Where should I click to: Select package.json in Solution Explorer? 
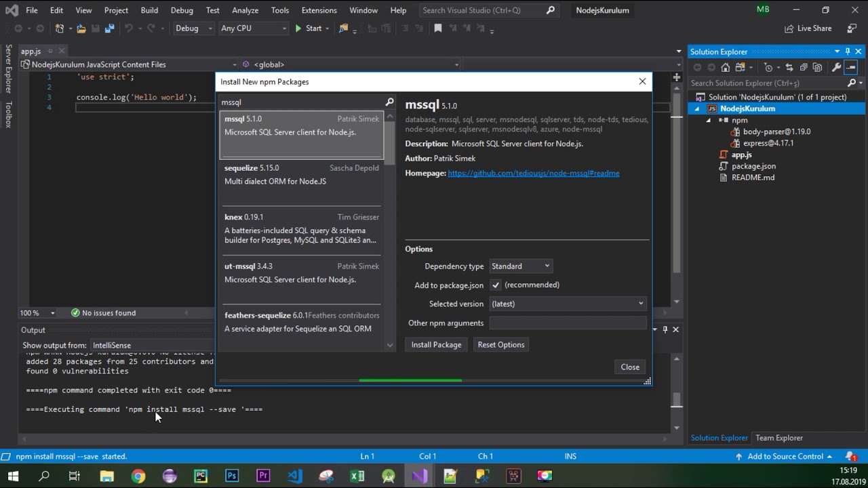tap(753, 166)
